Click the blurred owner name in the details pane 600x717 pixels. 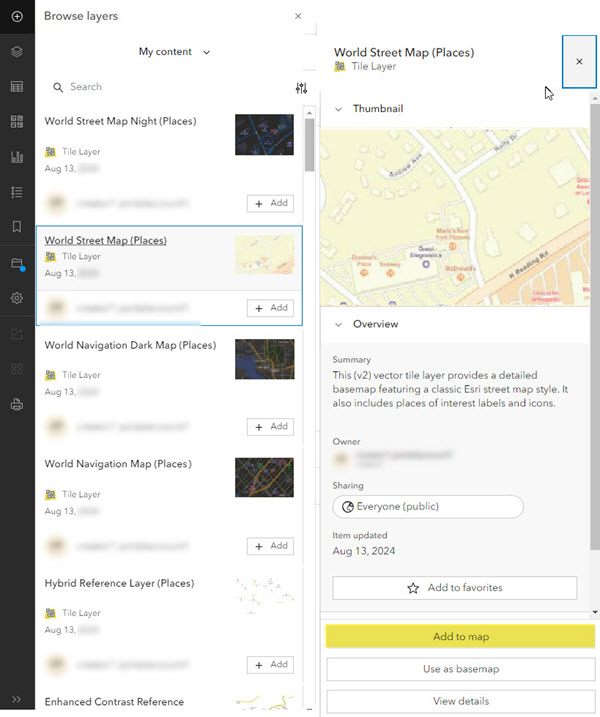tap(404, 455)
